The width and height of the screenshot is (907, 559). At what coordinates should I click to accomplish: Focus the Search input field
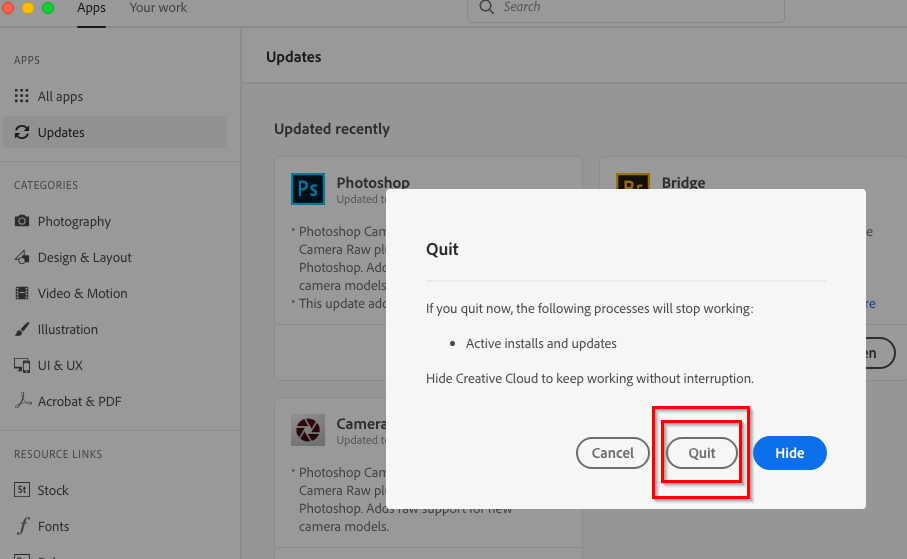tap(630, 8)
